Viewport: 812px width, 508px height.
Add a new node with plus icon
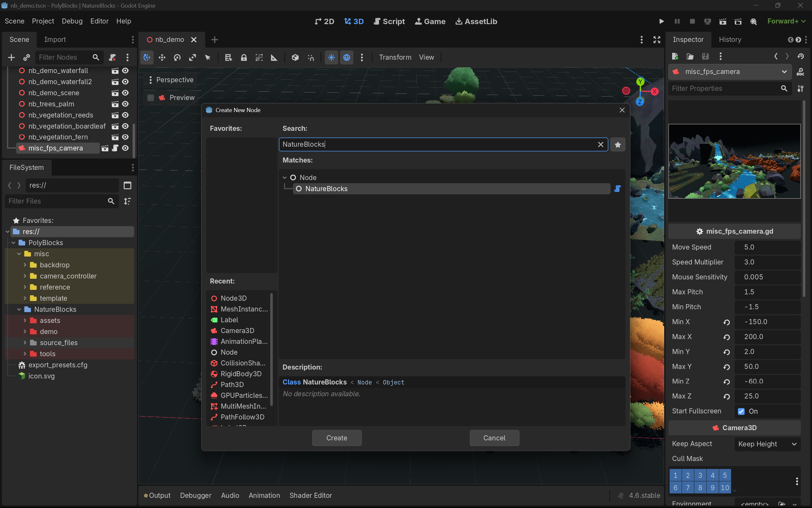tap(11, 57)
